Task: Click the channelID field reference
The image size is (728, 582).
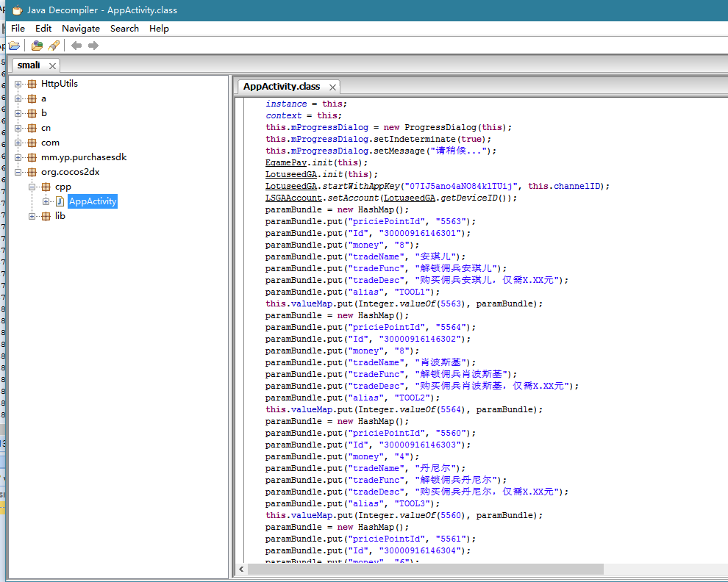Action: 577,186
